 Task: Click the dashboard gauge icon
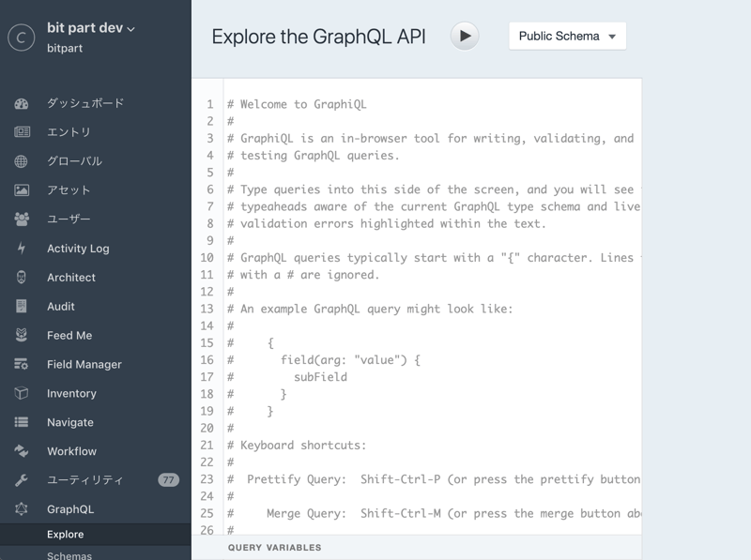click(22, 103)
